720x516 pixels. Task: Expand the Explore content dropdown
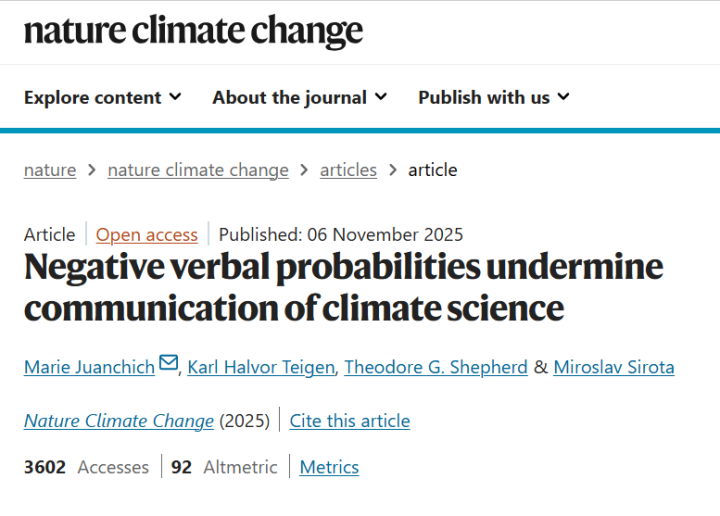point(102,97)
